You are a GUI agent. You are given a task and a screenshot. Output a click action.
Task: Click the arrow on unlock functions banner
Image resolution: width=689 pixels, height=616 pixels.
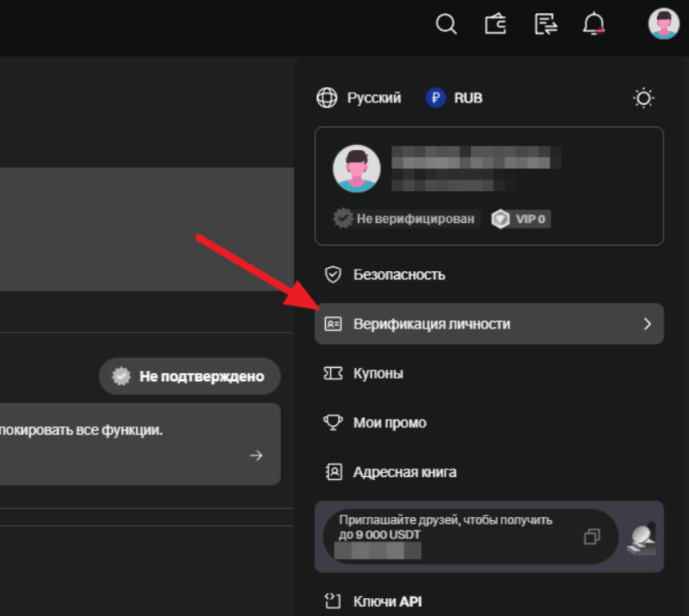click(256, 455)
